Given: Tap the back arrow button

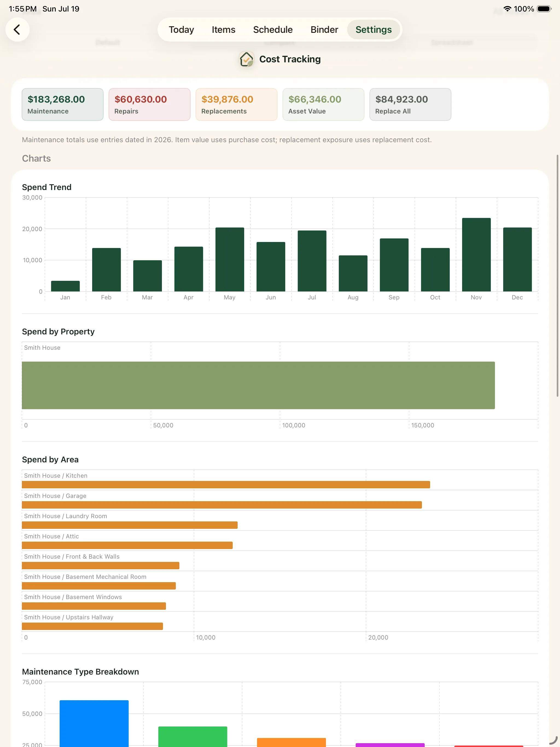Looking at the screenshot, I should [x=17, y=30].
